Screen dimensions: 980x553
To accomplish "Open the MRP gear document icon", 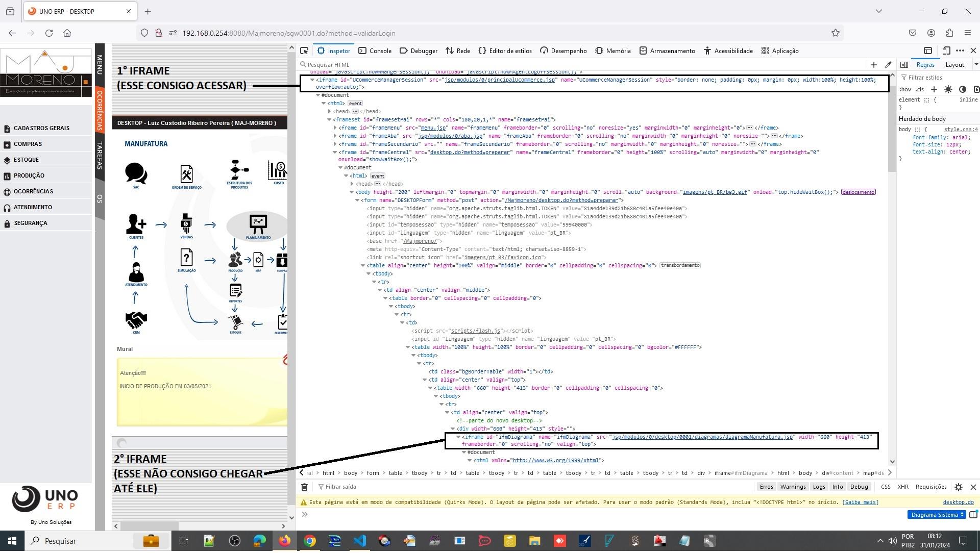I will click(258, 260).
